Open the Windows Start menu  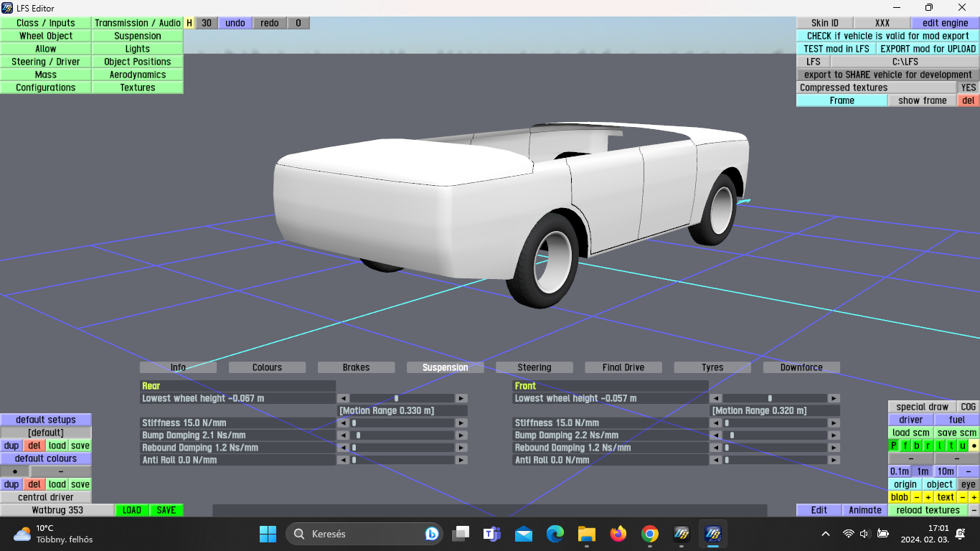(268, 534)
